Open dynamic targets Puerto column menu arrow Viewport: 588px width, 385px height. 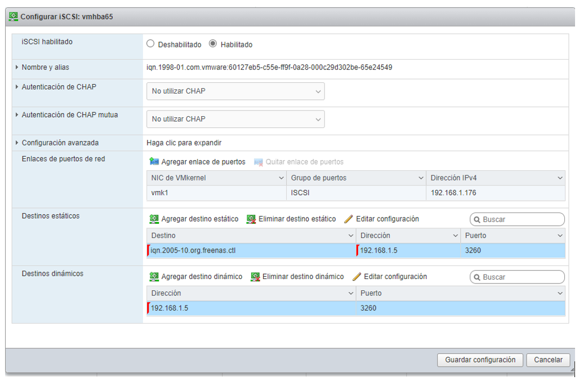[560, 293]
